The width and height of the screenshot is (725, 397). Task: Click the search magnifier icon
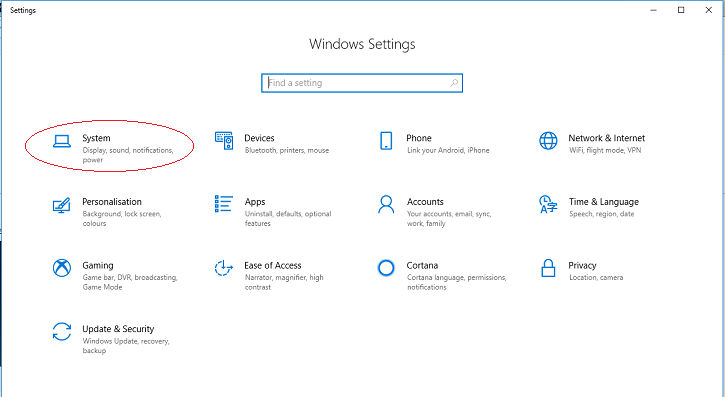tap(454, 83)
